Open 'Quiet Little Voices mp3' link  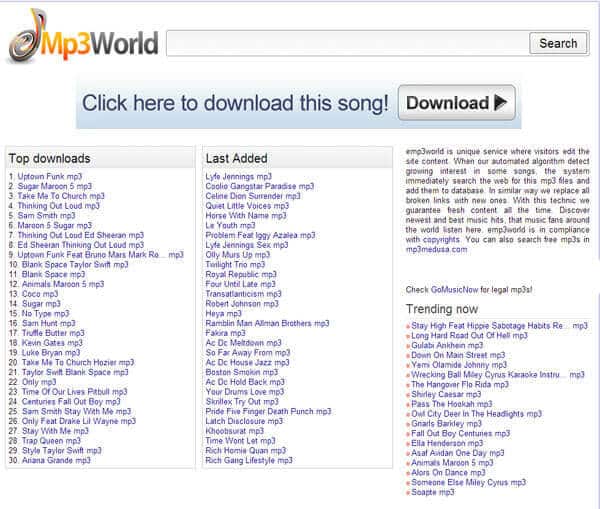247,206
